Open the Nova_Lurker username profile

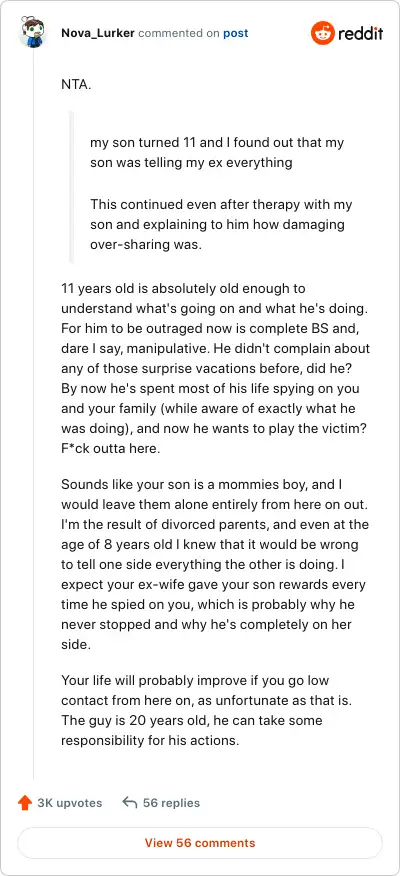[x=97, y=34]
